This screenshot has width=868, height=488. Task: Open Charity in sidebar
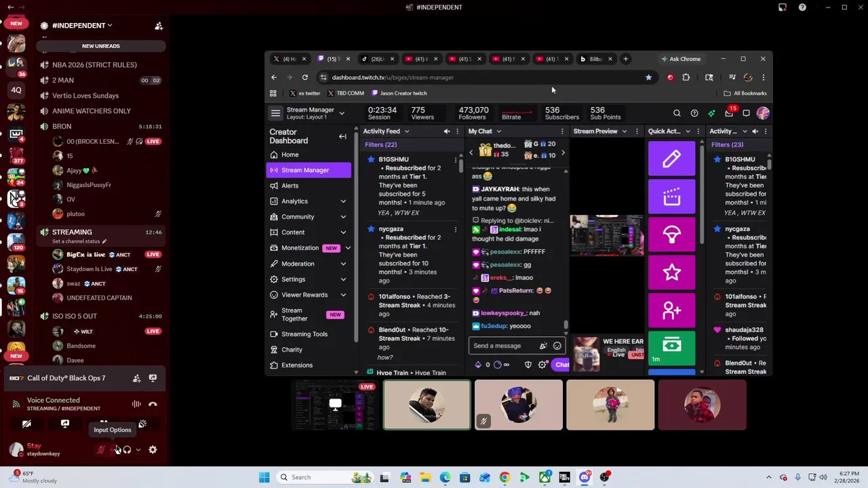tap(309, 350)
